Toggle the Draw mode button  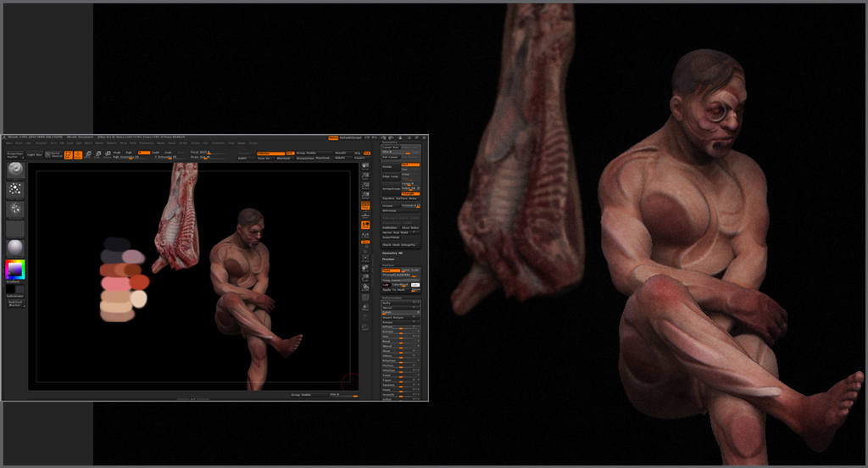pos(78,155)
